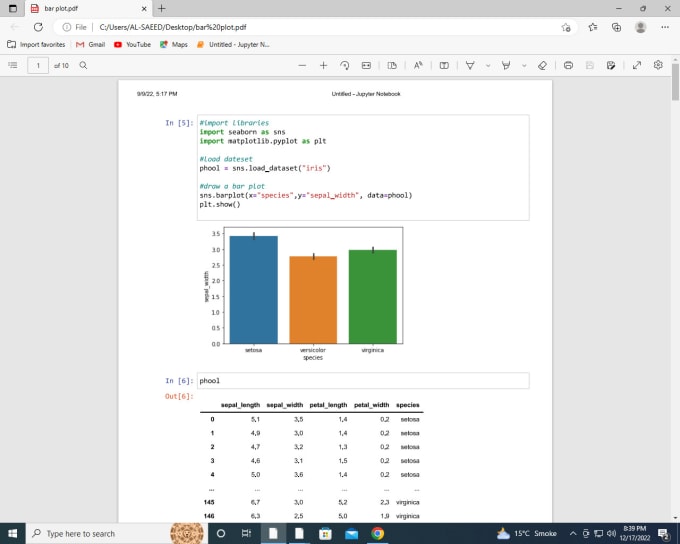Open the Maps bookmark
This screenshot has height=544, width=680.
[173, 44]
